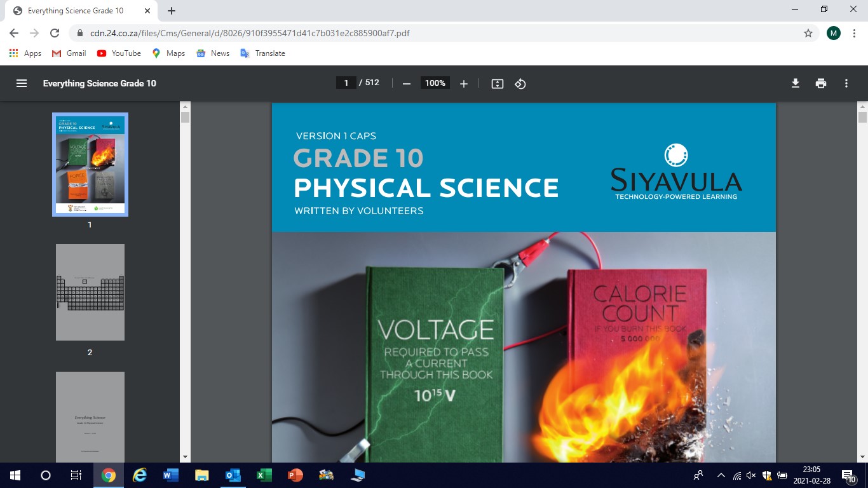This screenshot has height=488, width=868.
Task: Open the YouTube bookmark
Action: click(x=119, y=53)
